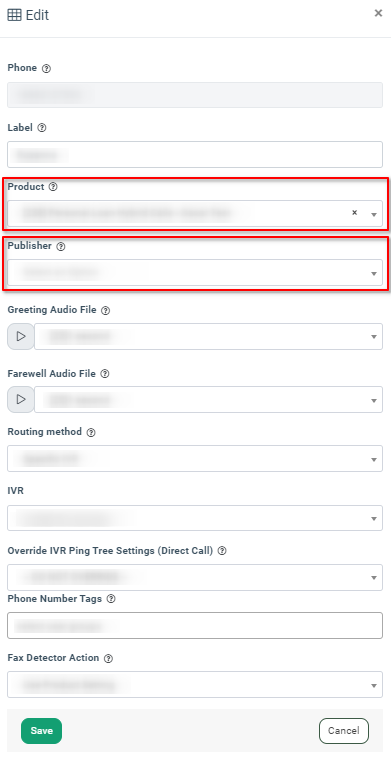Click the Label text input field

pyautogui.click(x=195, y=155)
